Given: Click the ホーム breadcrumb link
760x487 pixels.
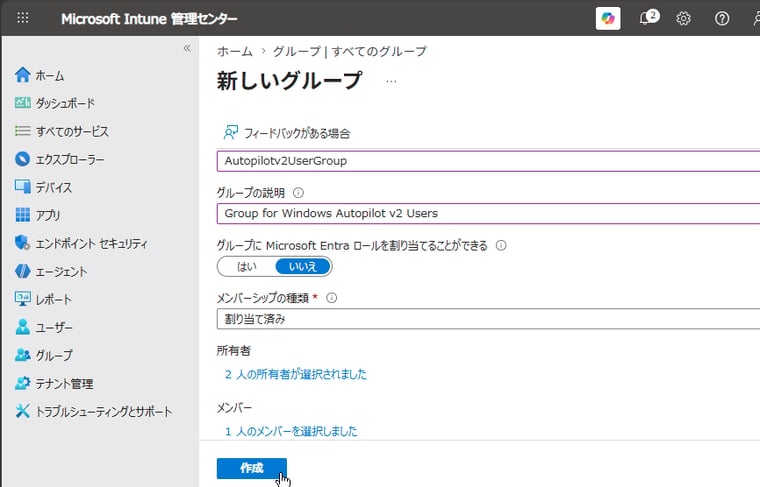Looking at the screenshot, I should pyautogui.click(x=235, y=51).
